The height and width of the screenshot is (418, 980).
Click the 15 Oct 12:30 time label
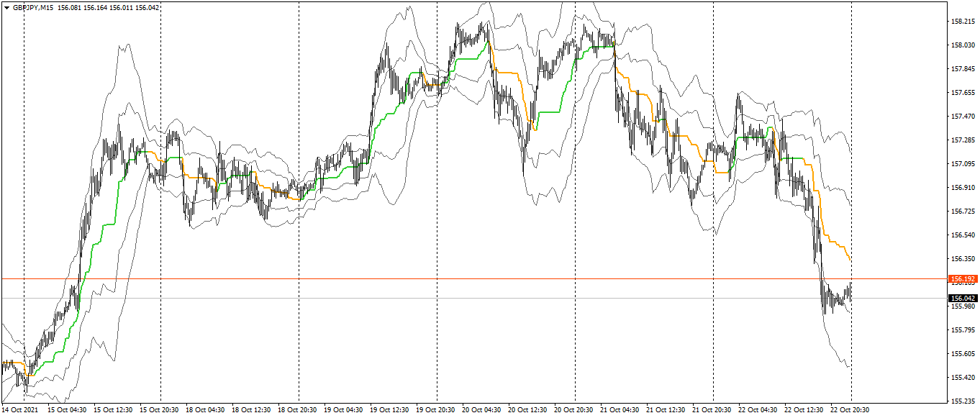click(x=114, y=410)
